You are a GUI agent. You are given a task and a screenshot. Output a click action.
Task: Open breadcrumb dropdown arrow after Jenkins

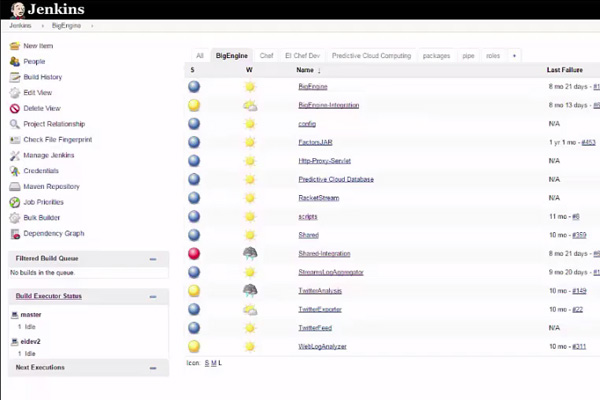coord(42,26)
